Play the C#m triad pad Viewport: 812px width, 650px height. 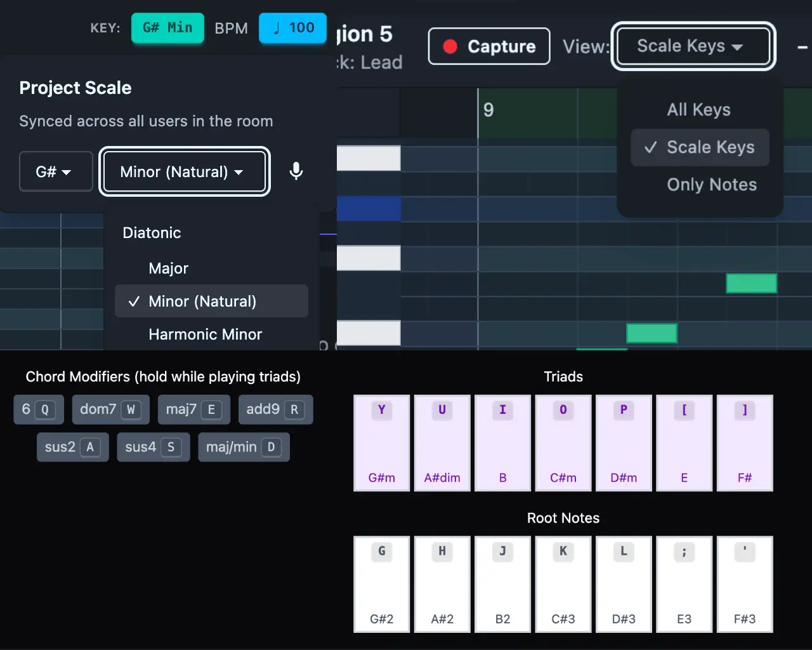pyautogui.click(x=563, y=443)
